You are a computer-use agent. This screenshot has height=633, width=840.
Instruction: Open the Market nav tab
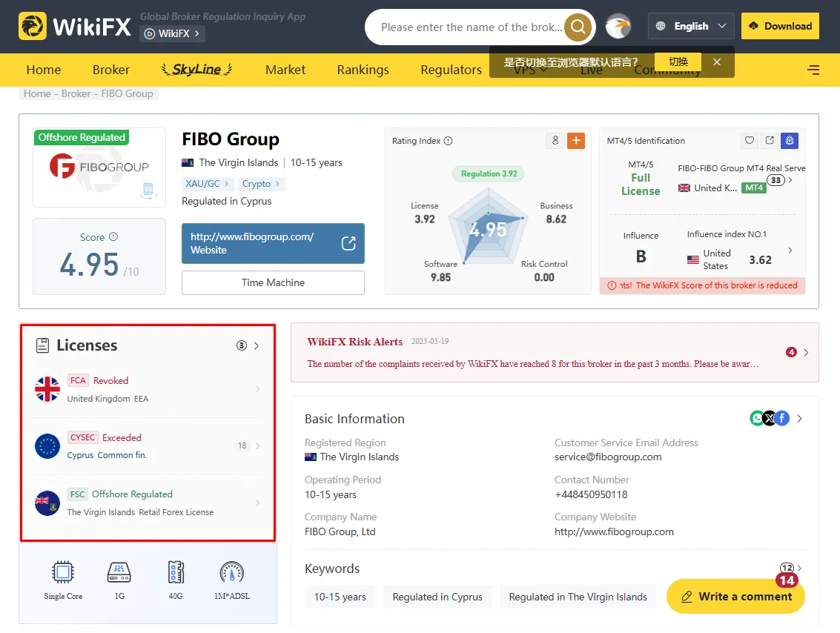pyautogui.click(x=285, y=70)
